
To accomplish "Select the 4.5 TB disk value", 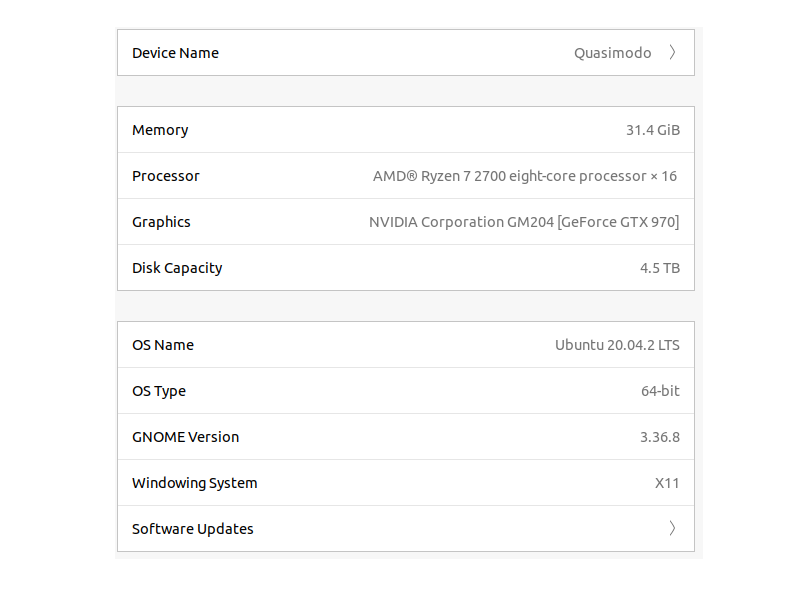I will pyautogui.click(x=660, y=268).
